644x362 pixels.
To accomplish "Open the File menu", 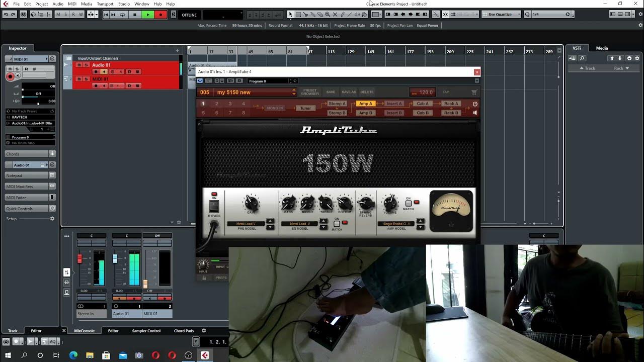I will (x=17, y=4).
